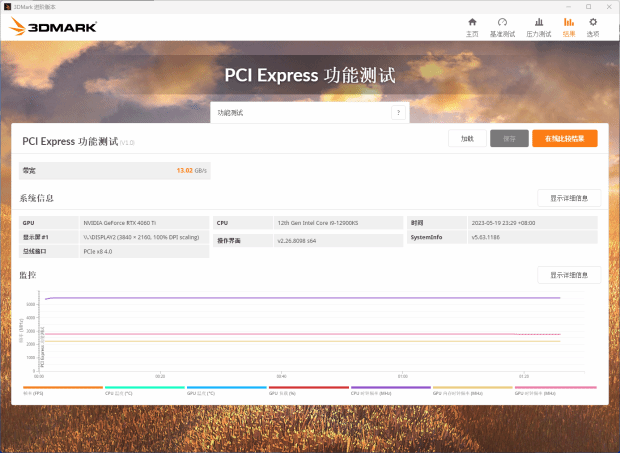Click the grey 保存 save button

pyautogui.click(x=509, y=138)
